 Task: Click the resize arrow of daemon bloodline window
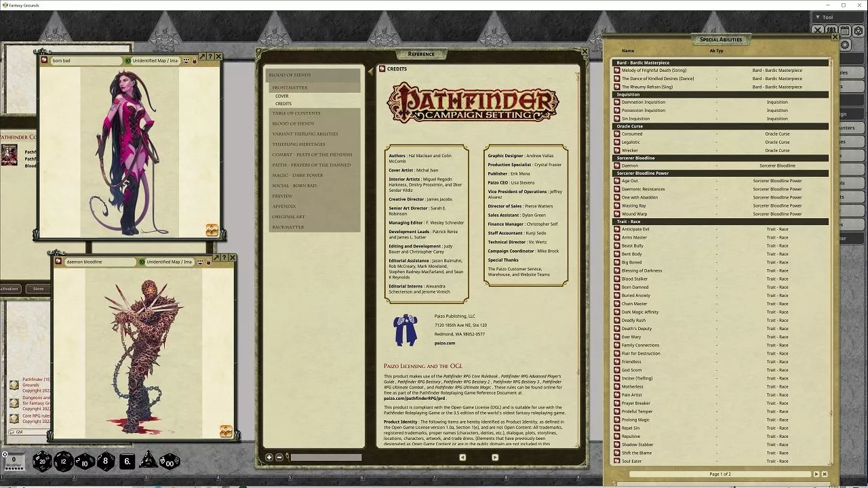pos(216,258)
